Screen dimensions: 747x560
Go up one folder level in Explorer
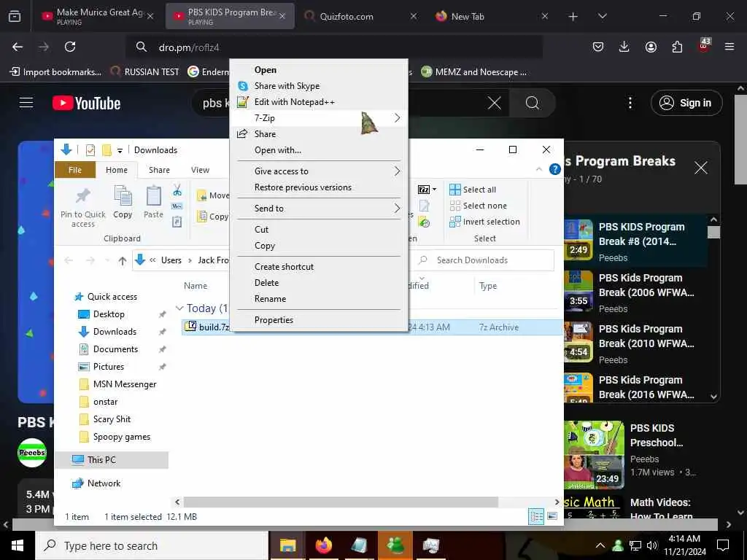tap(123, 260)
